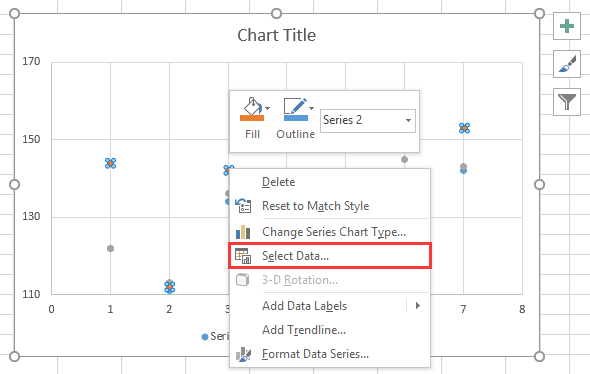Click the vertical axis label 170
590x374 pixels.
pos(31,61)
